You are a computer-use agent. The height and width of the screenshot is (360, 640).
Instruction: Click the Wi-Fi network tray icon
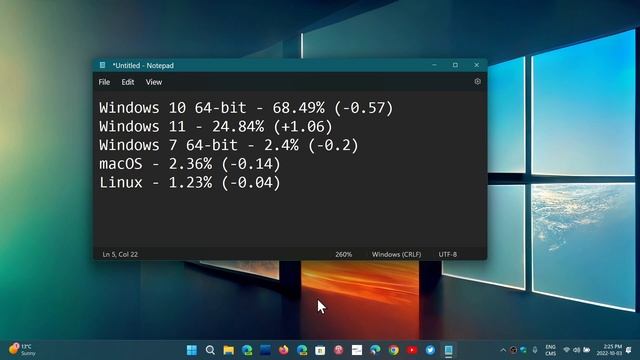point(567,350)
